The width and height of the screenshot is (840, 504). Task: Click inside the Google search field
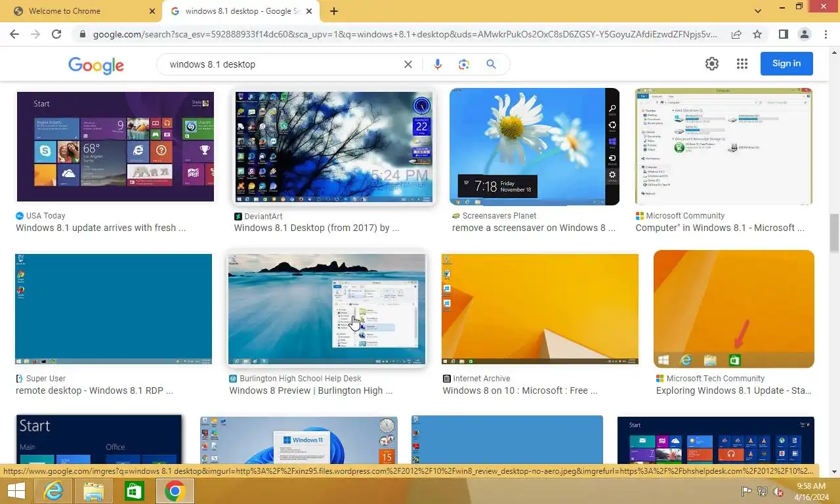tap(282, 64)
